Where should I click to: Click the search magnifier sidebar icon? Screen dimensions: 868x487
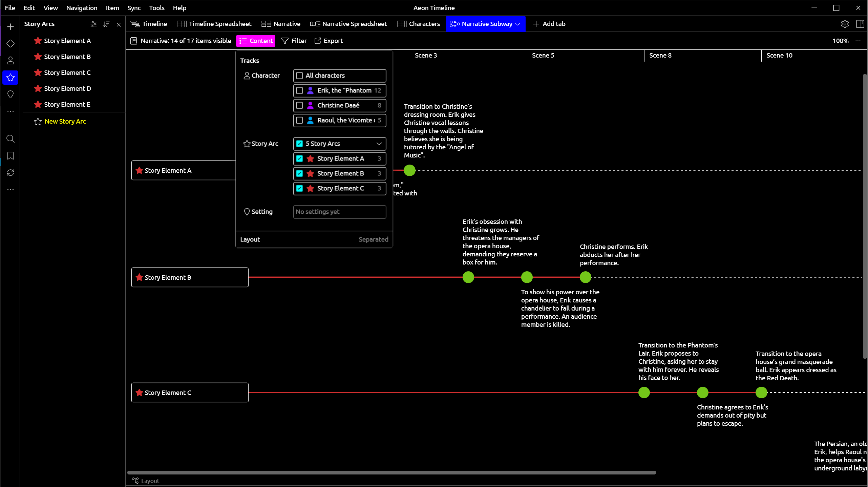point(10,139)
